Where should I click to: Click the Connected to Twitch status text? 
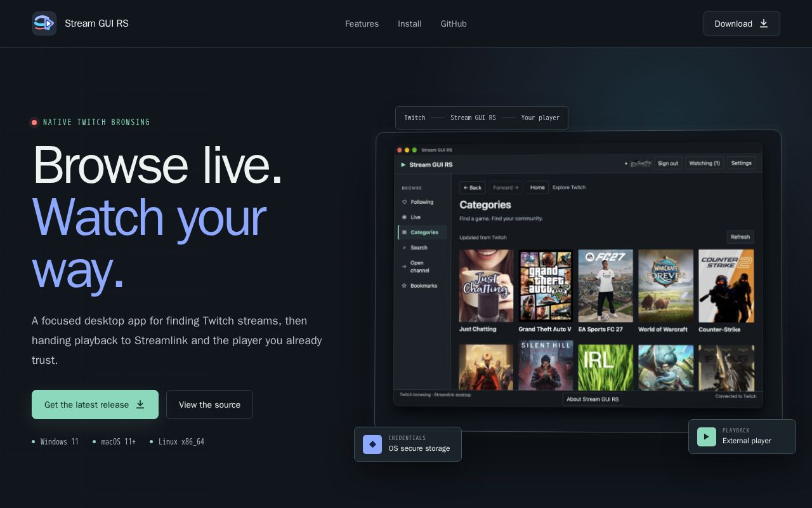coord(736,396)
